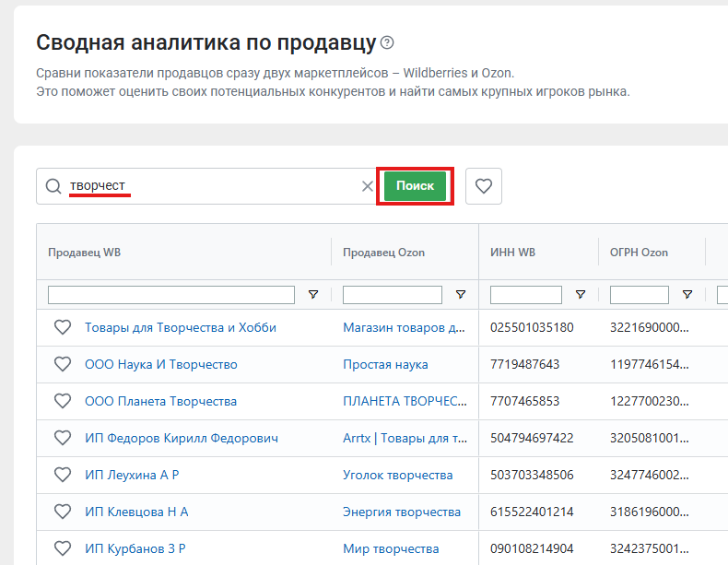Sort by the ИНН WB column header
Screen dimensions: 728x565
(513, 253)
